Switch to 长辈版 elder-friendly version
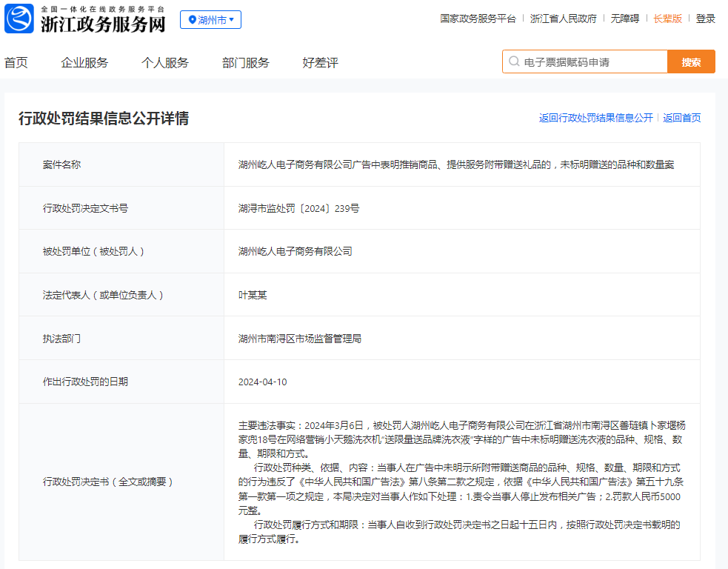The height and width of the screenshot is (569, 728). tap(667, 19)
